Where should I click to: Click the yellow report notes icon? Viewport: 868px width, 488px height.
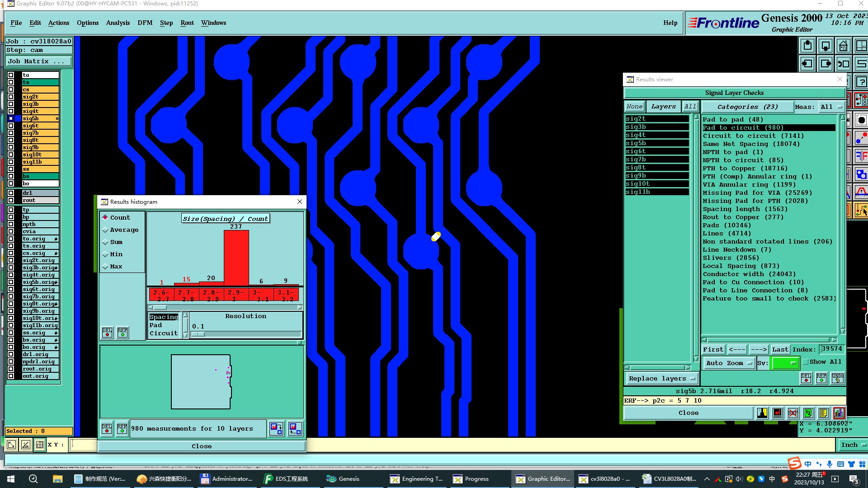click(823, 413)
